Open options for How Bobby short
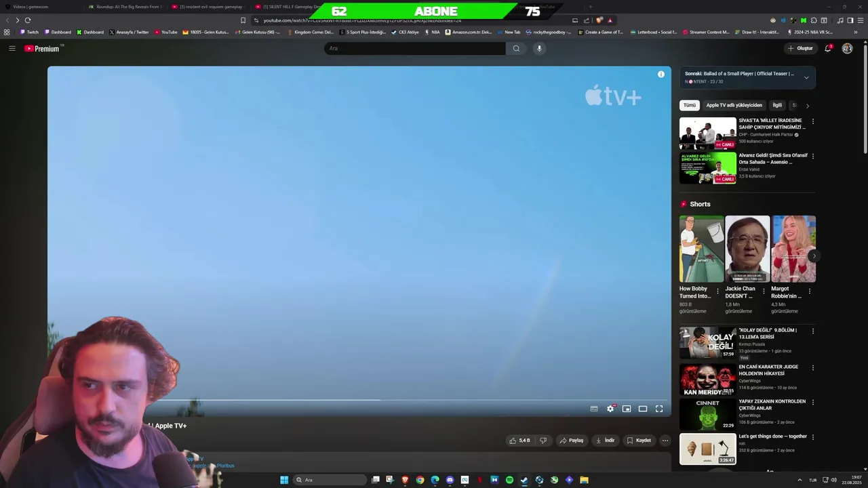 pos(717,291)
